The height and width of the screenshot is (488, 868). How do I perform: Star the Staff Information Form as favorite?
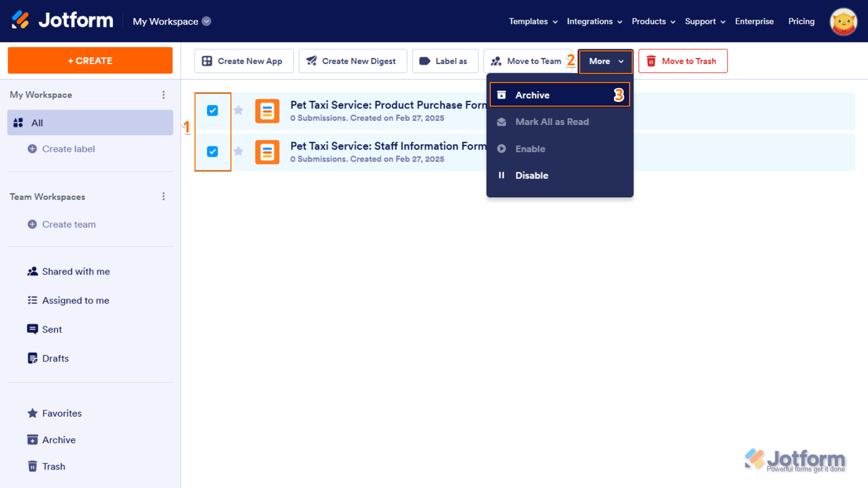(x=238, y=151)
